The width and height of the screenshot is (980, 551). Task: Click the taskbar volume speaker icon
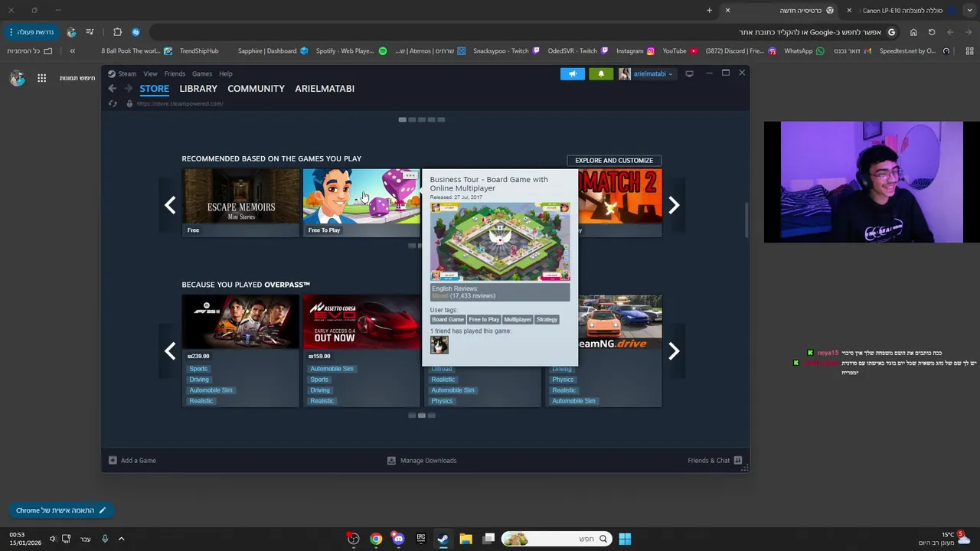[x=52, y=539]
